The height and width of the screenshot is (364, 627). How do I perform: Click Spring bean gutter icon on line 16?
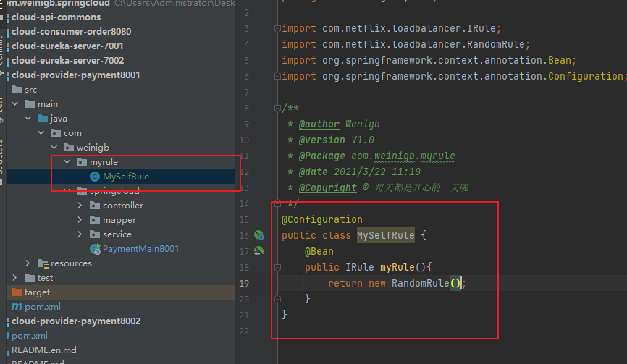click(x=259, y=235)
